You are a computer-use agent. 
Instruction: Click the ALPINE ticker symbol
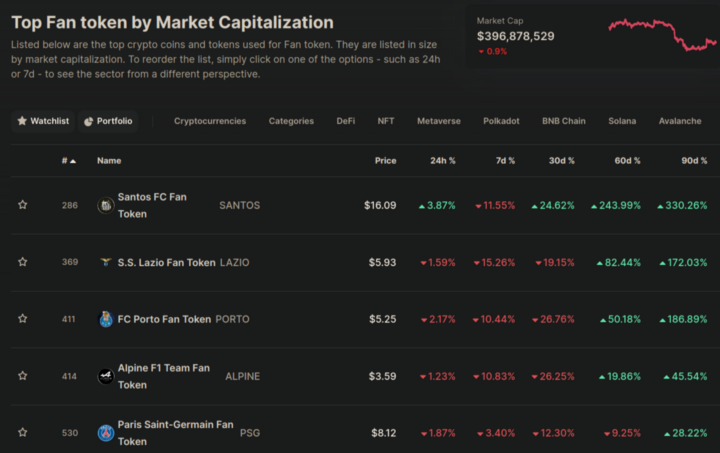pyautogui.click(x=242, y=376)
